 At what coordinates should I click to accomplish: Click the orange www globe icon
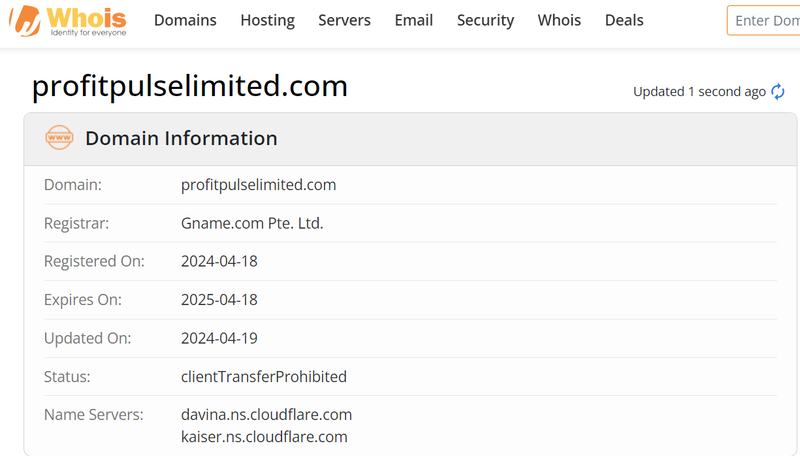click(59, 138)
